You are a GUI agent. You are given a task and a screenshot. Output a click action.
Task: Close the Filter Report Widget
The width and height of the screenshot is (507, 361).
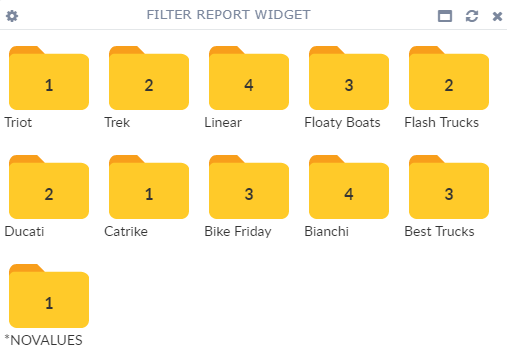tap(497, 16)
